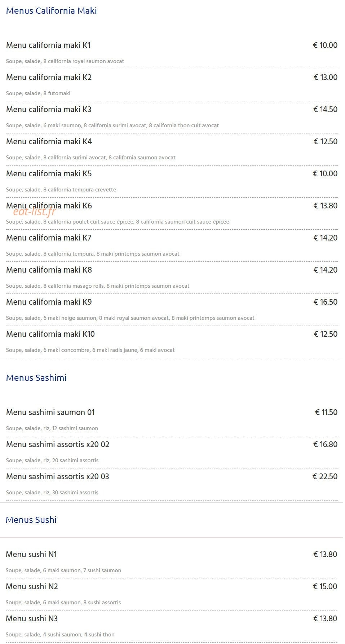Choose Menu sashimi assortis x20 02
345x644 pixels.
(x=58, y=444)
